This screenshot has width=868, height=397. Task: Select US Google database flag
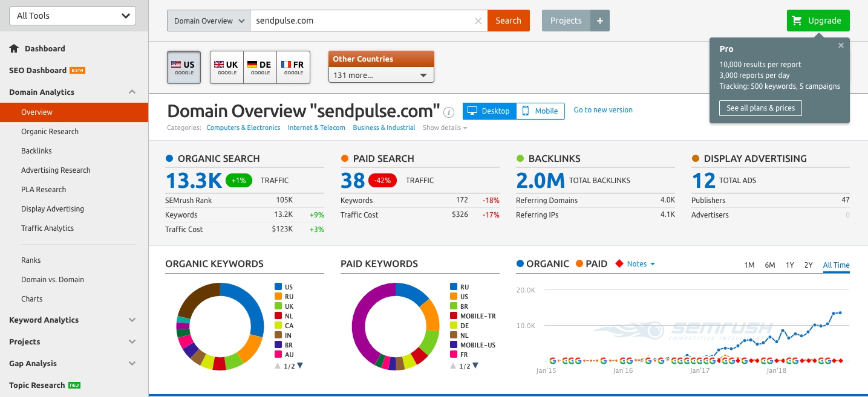click(184, 67)
